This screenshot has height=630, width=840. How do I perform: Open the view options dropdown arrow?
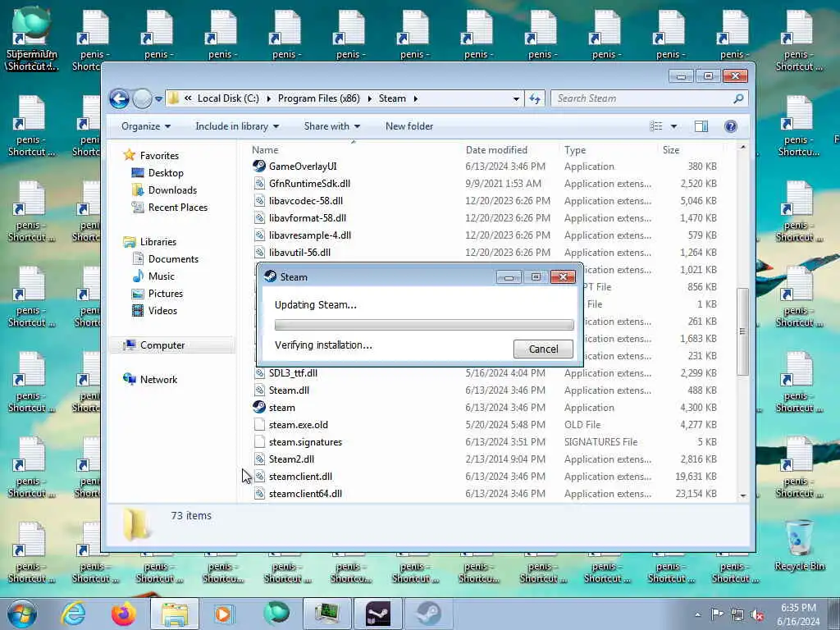(x=674, y=126)
